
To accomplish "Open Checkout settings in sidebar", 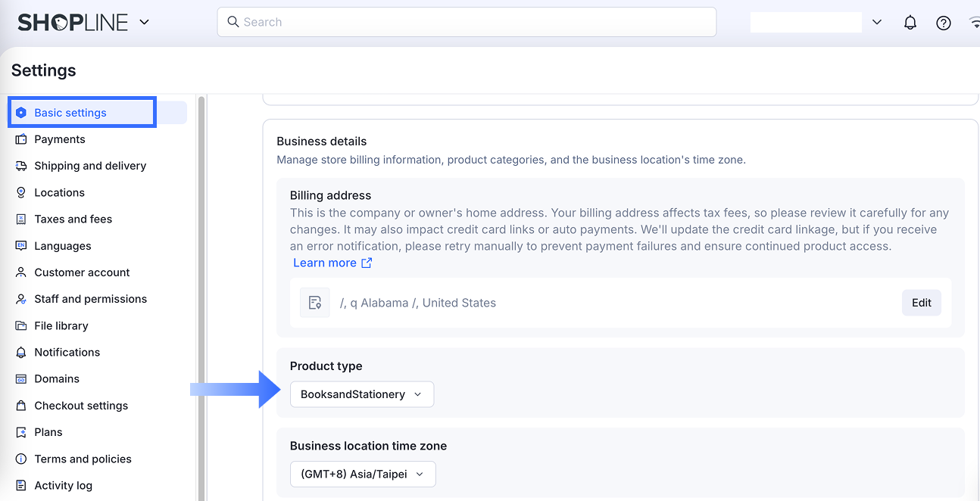I will [x=81, y=406].
